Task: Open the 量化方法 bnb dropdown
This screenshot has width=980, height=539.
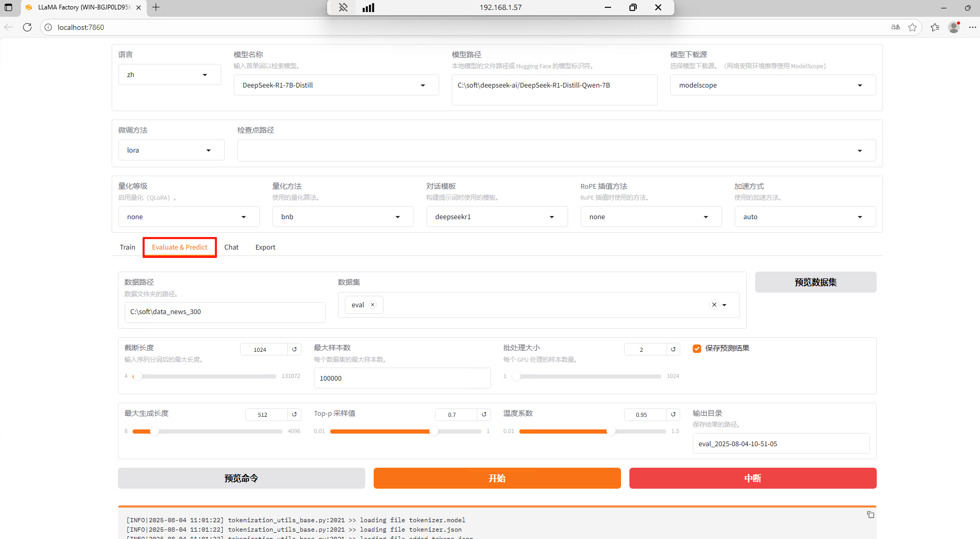Action: (x=343, y=217)
